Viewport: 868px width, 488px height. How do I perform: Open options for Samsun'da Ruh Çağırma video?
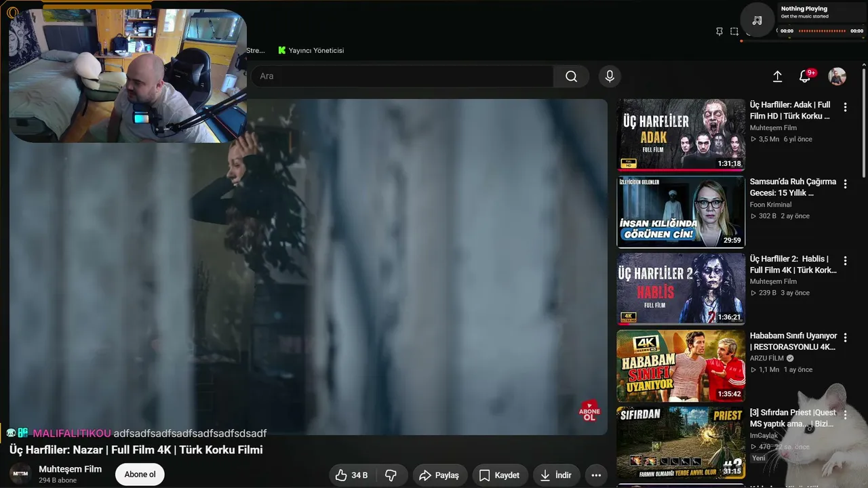(845, 184)
